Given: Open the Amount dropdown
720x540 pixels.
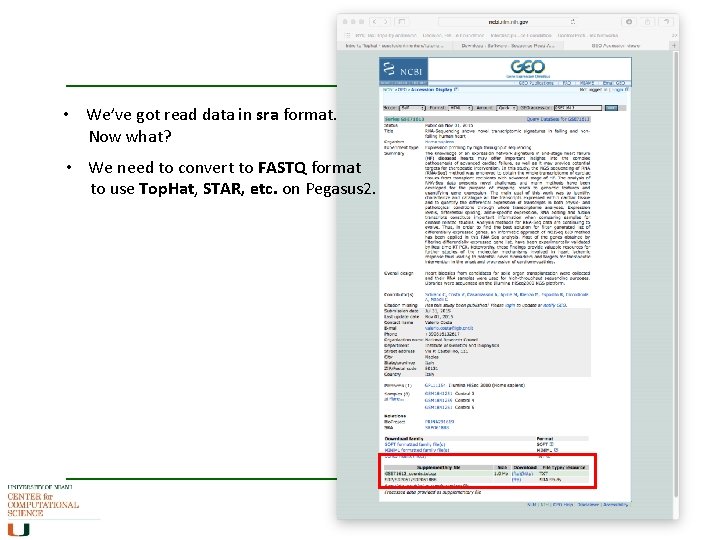Looking at the screenshot, I should pos(506,108).
